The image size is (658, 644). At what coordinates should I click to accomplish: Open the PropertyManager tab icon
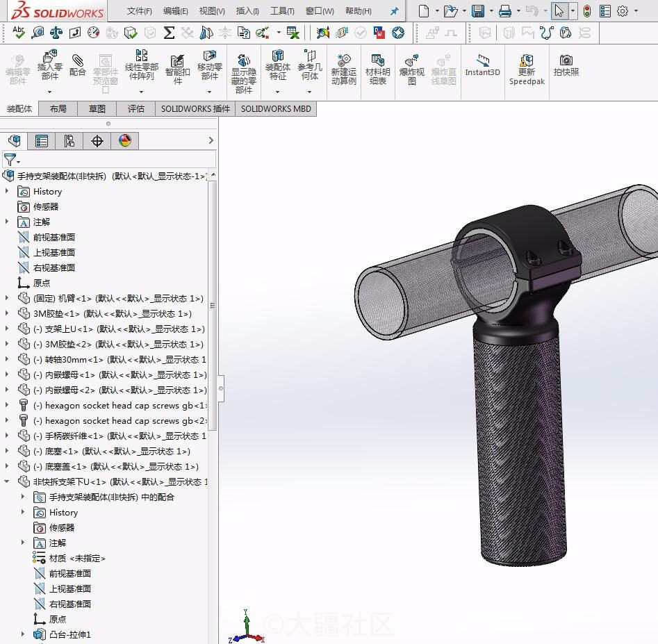(42, 140)
